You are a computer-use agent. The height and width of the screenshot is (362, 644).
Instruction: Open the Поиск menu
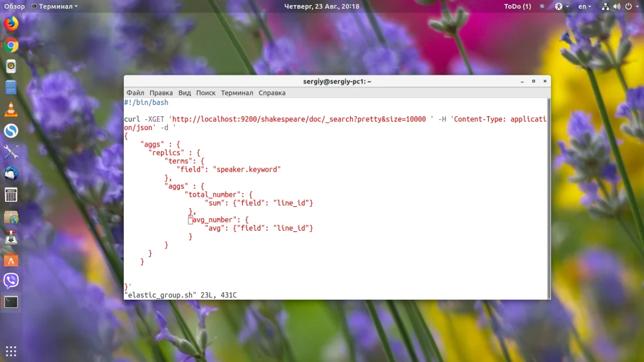206,93
